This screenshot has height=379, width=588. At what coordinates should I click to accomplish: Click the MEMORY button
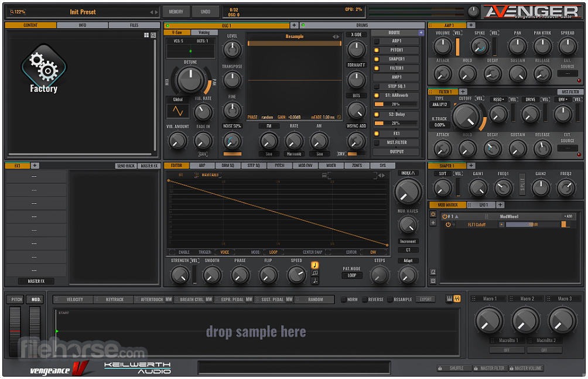point(176,12)
